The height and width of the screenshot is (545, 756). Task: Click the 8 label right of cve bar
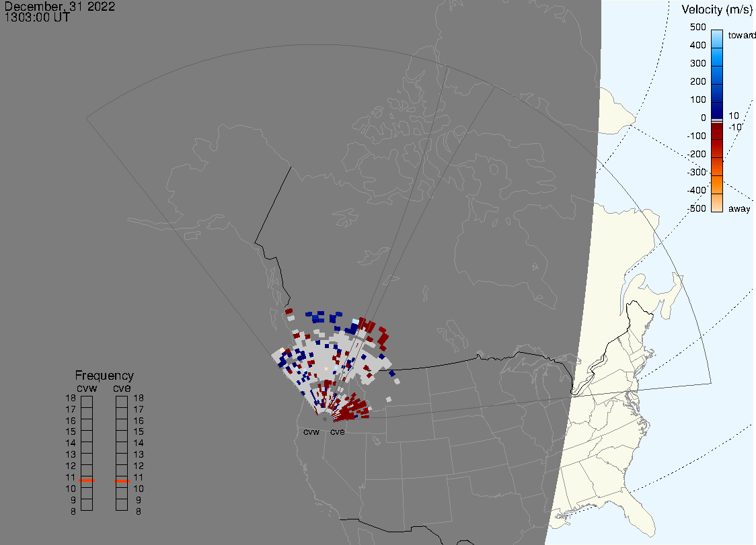coord(139,511)
